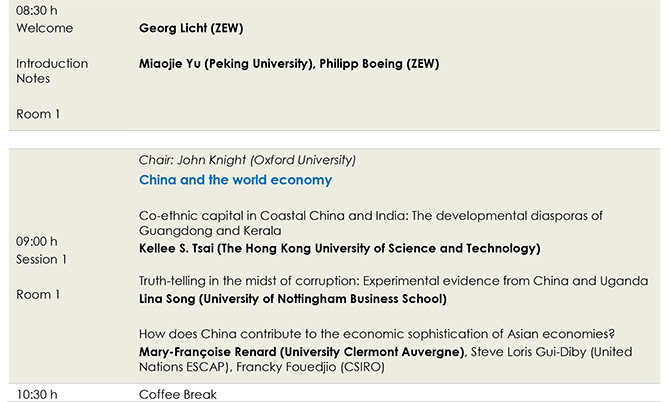Open the 'Truth-telling in the midst of corruption' paper

[x=393, y=281]
